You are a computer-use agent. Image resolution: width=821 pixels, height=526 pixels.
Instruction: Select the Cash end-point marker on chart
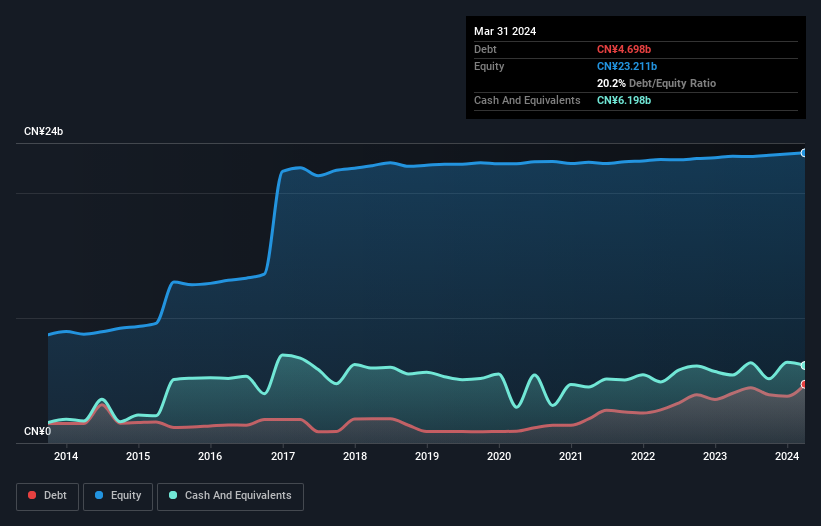point(804,365)
